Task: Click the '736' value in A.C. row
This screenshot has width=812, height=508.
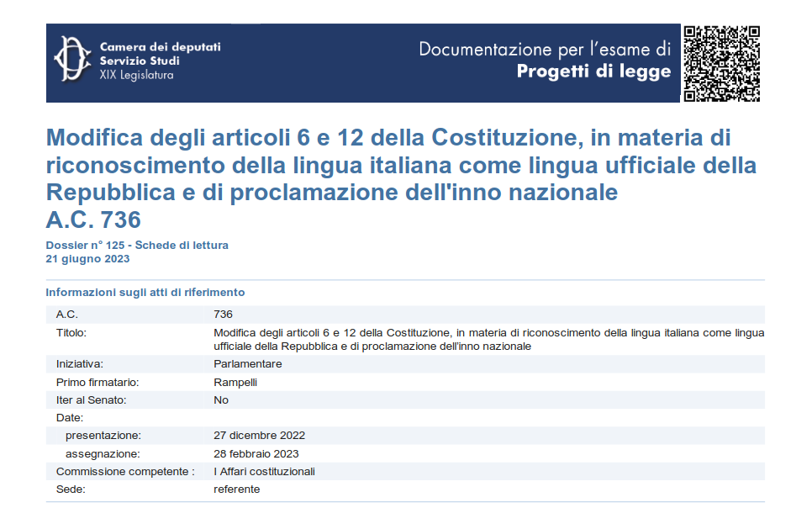Action: (223, 315)
